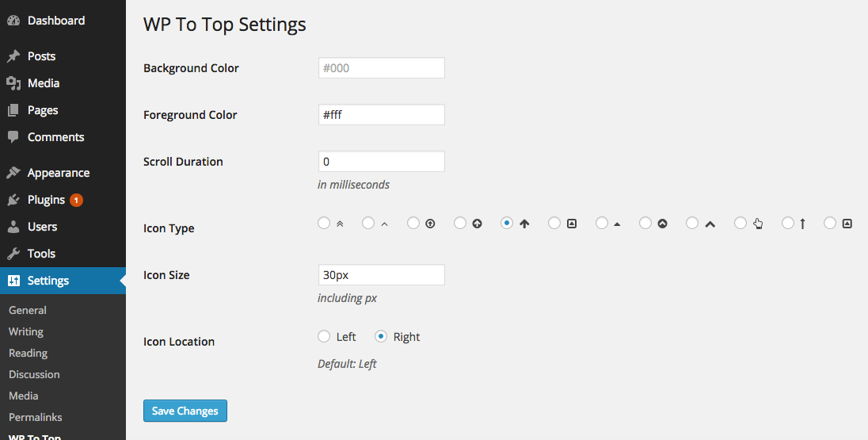Image resolution: width=868 pixels, height=440 pixels.
Task: Click the Dashboard gauge icon
Action: (x=13, y=21)
